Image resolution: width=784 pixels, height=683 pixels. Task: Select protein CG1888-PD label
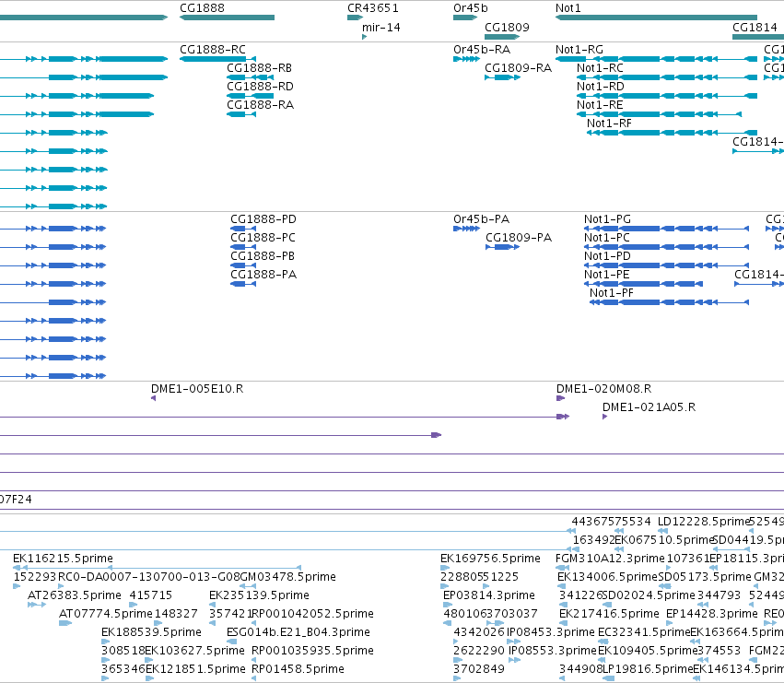(263, 219)
